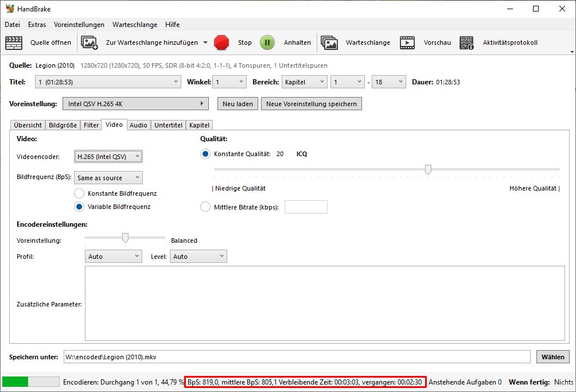
Task: Click the Konstante Qualität slider thumb
Action: point(428,169)
